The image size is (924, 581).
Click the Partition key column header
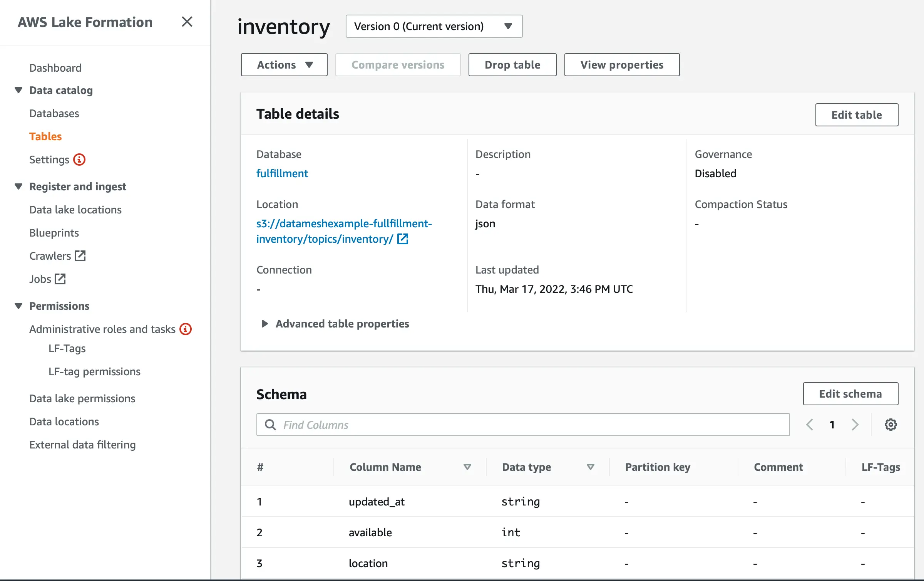658,467
